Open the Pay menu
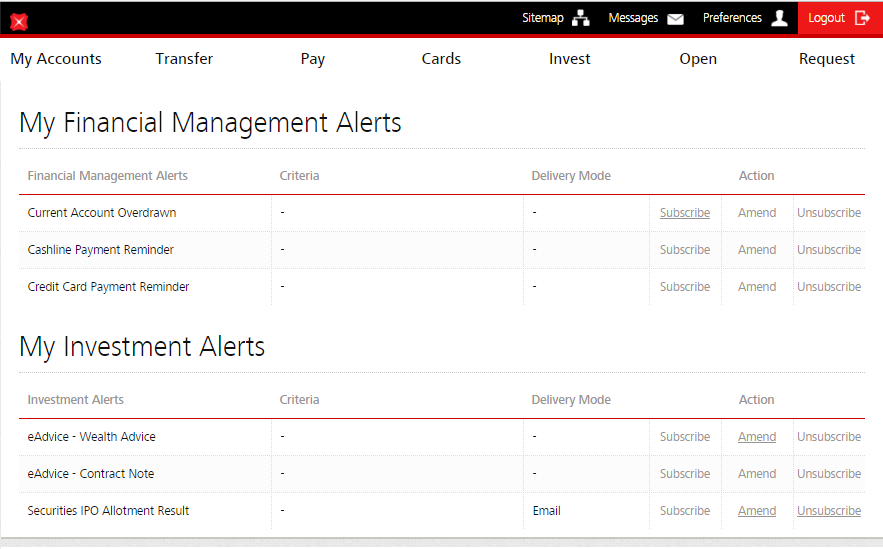The height and width of the screenshot is (549, 883). coord(313,59)
